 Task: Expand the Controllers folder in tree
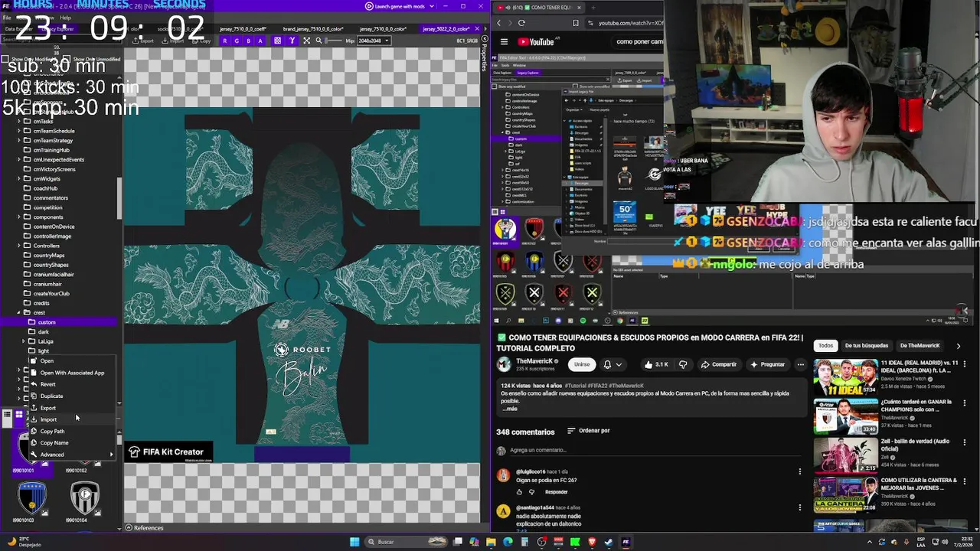coord(19,246)
